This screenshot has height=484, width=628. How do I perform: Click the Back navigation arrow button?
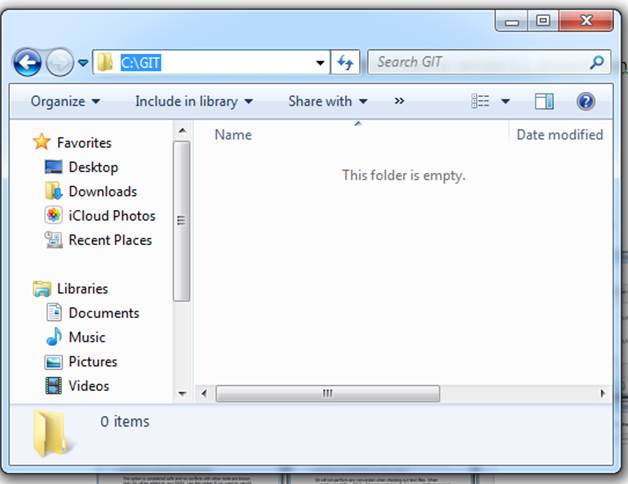(27, 63)
